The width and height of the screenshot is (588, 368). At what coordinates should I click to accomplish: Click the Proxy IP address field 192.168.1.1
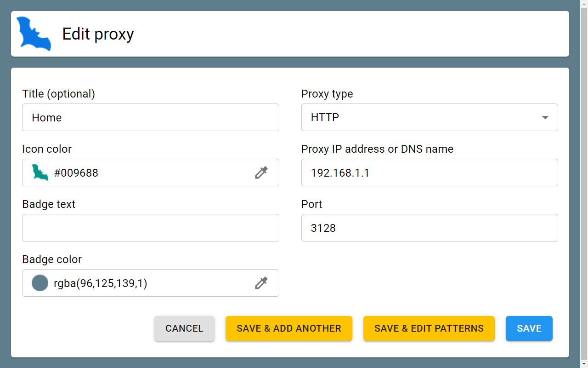[x=430, y=172]
